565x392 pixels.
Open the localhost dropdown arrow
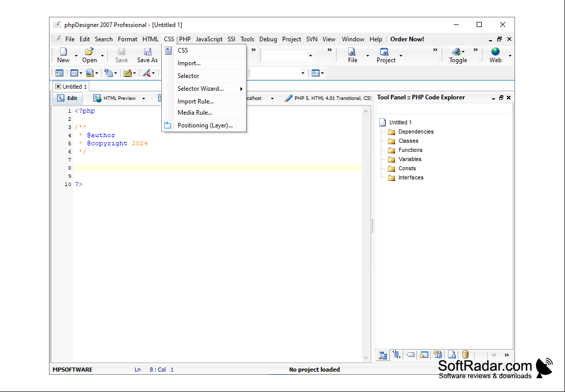[x=272, y=98]
